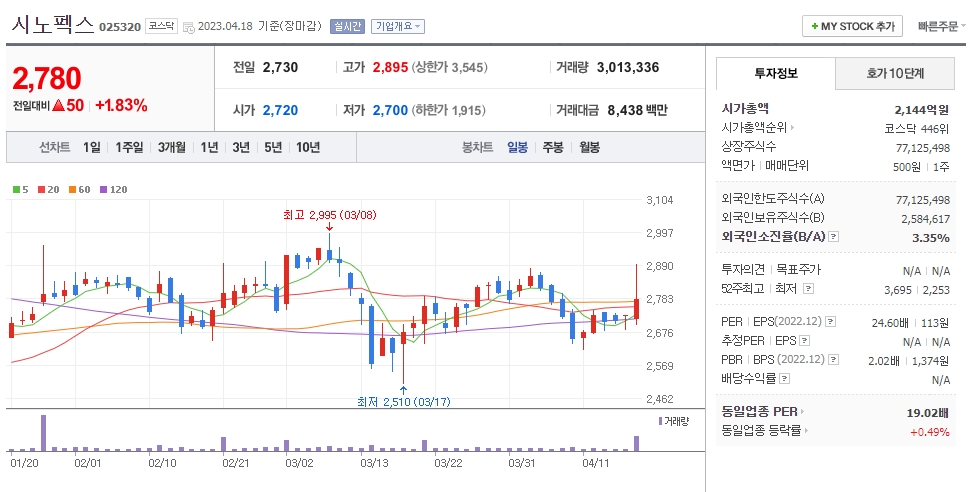970x492 pixels.
Task: Open the 기업개요 dropdown
Action: (398, 26)
